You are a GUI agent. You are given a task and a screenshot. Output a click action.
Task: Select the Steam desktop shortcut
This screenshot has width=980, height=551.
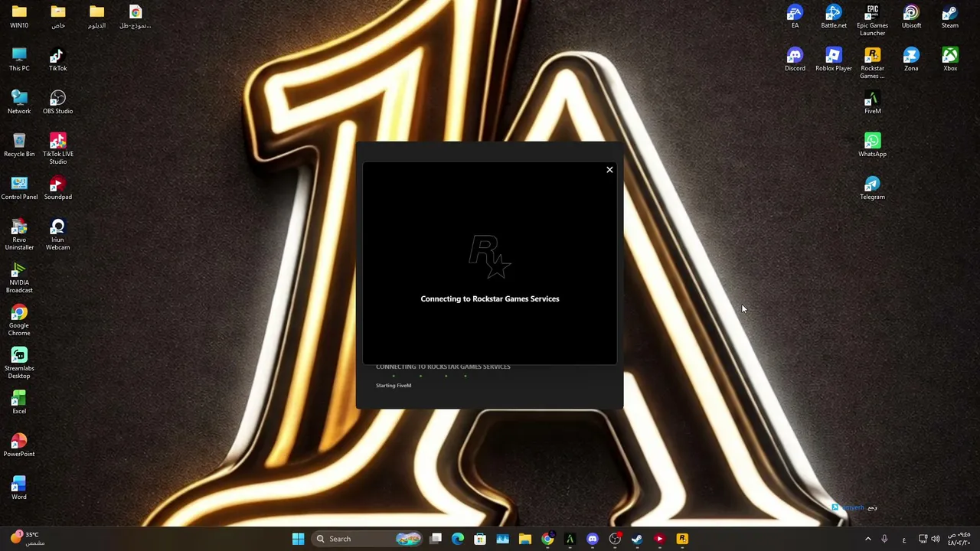pyautogui.click(x=950, y=17)
